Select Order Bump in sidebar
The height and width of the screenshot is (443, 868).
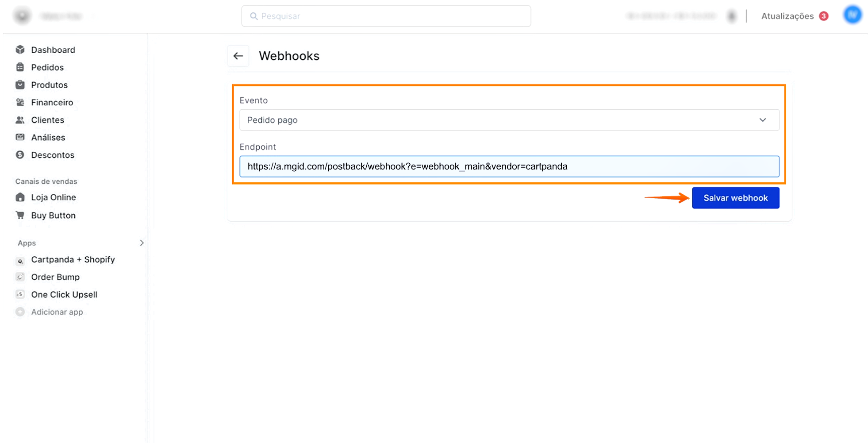[x=55, y=277]
